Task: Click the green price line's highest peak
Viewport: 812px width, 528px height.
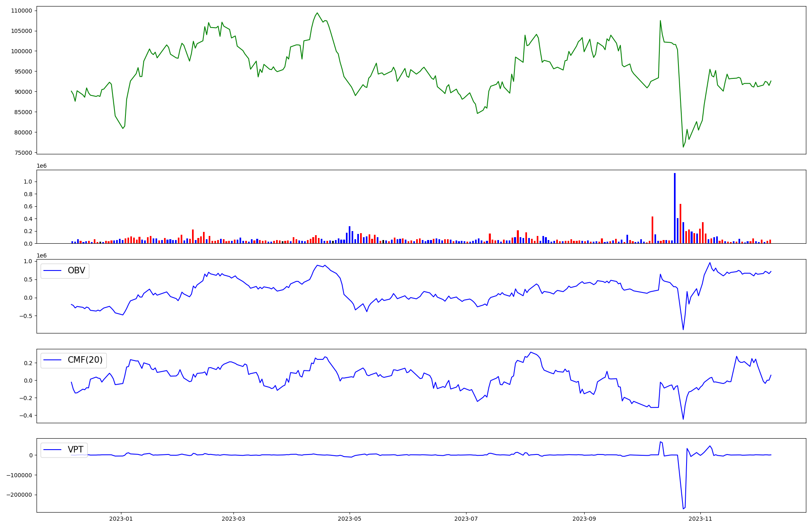Action: pos(317,13)
